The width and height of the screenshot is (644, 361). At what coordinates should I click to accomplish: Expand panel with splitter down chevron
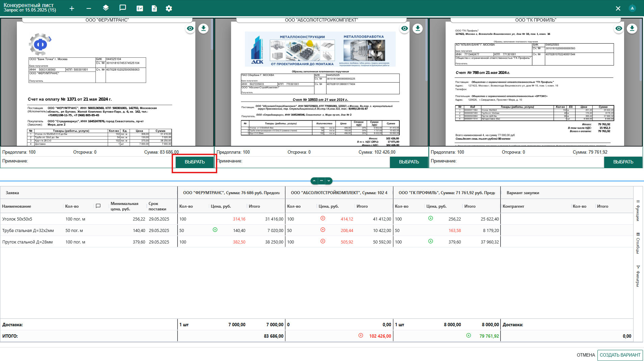pyautogui.click(x=329, y=181)
